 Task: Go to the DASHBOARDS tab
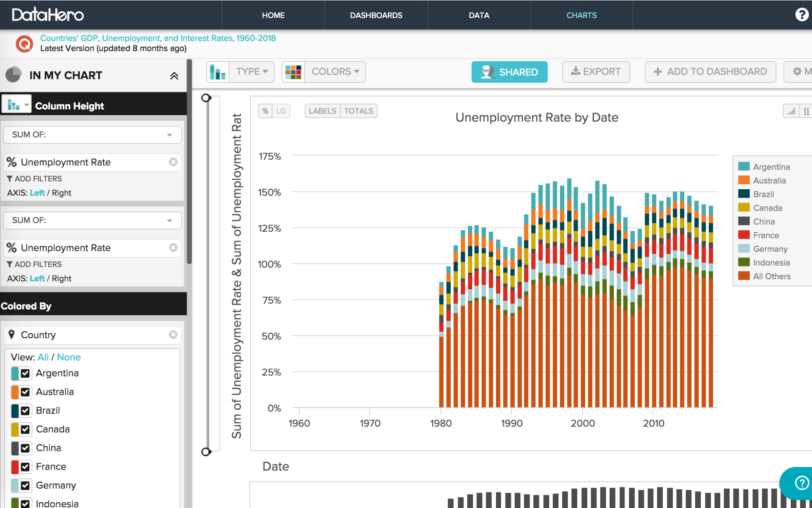point(376,15)
